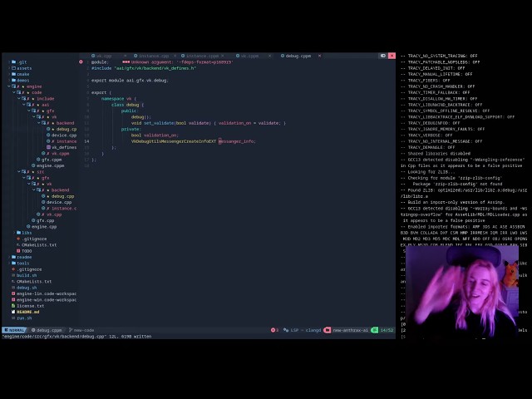Open vk_defines header file in tree
Screen dimensions: 532x399
(x=62, y=147)
